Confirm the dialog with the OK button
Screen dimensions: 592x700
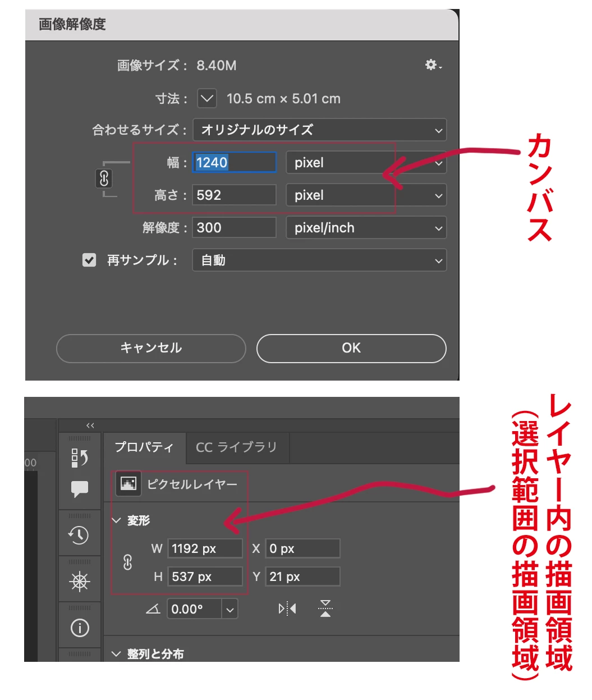pyautogui.click(x=351, y=348)
